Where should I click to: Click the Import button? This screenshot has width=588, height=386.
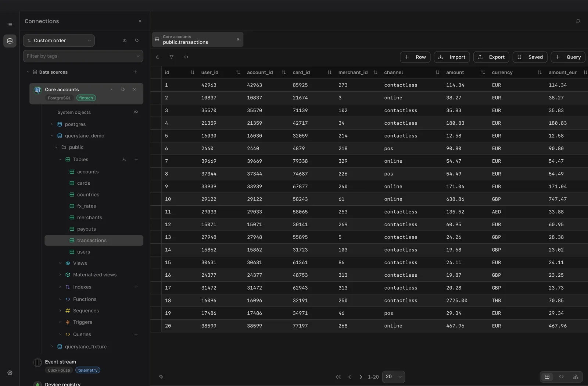pyautogui.click(x=452, y=57)
